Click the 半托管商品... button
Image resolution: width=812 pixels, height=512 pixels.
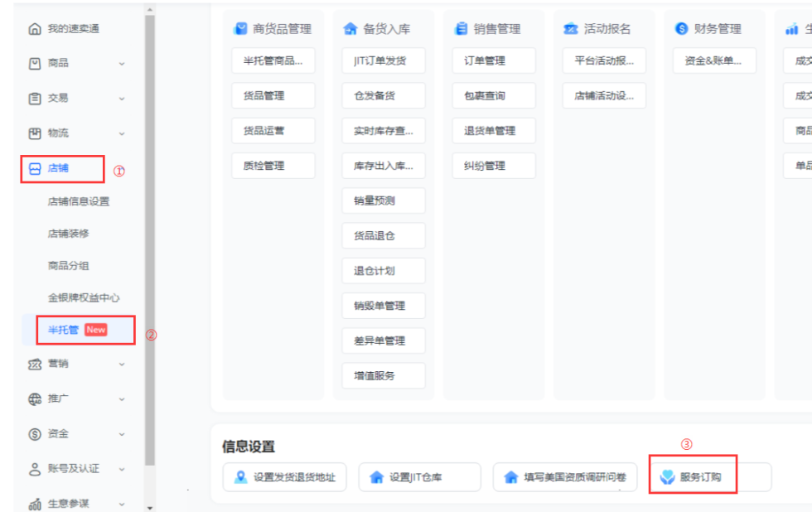click(273, 60)
